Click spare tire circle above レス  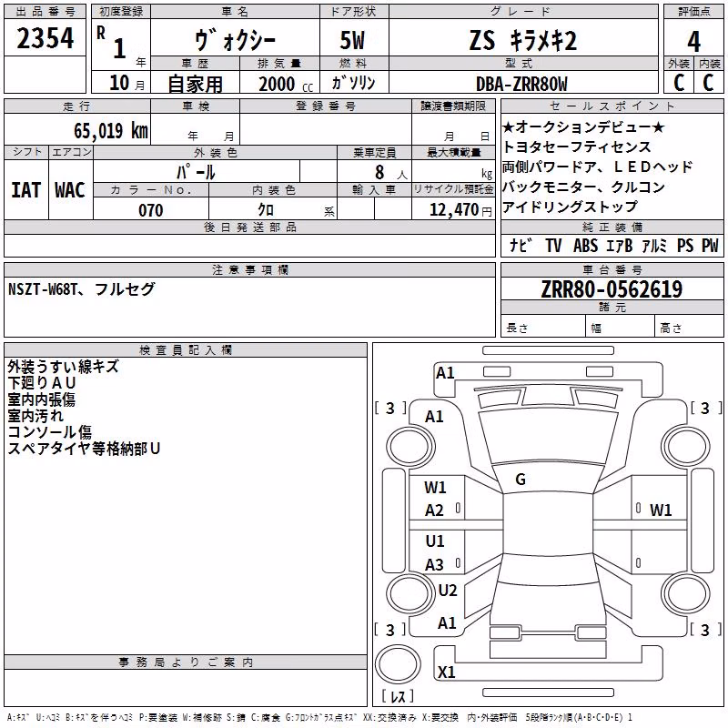click(398, 665)
